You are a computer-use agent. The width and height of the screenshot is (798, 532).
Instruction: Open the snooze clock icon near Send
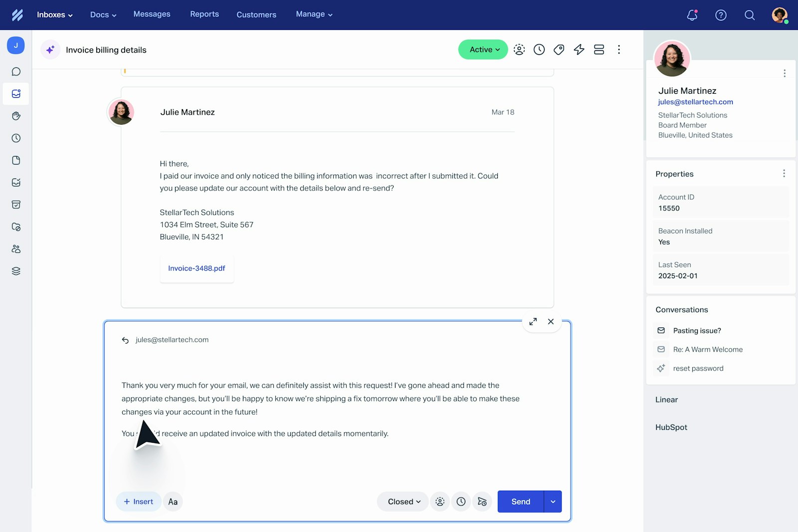461,502
